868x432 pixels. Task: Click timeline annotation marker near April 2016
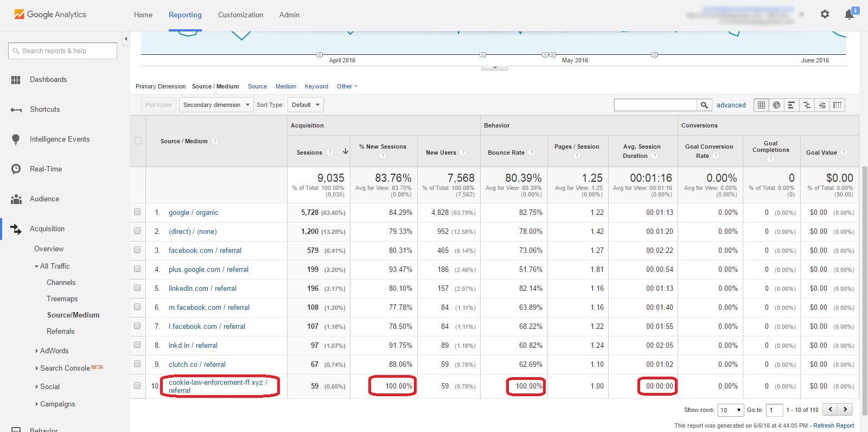click(x=320, y=55)
